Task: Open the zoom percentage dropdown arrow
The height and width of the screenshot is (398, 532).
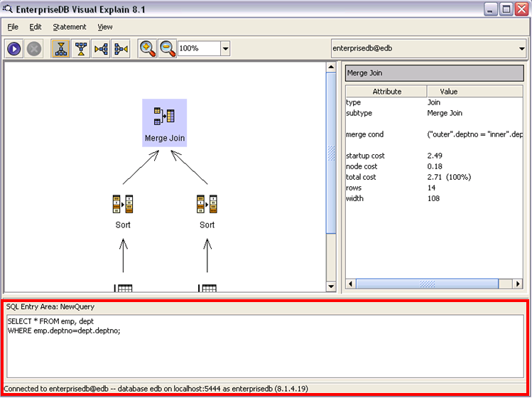Action: (x=226, y=48)
